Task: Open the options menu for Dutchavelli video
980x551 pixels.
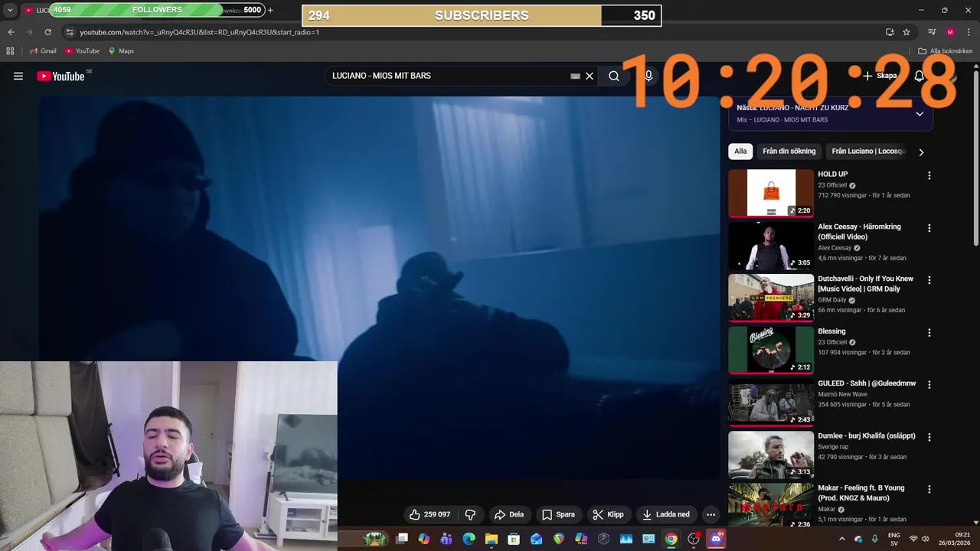Action: pos(929,280)
